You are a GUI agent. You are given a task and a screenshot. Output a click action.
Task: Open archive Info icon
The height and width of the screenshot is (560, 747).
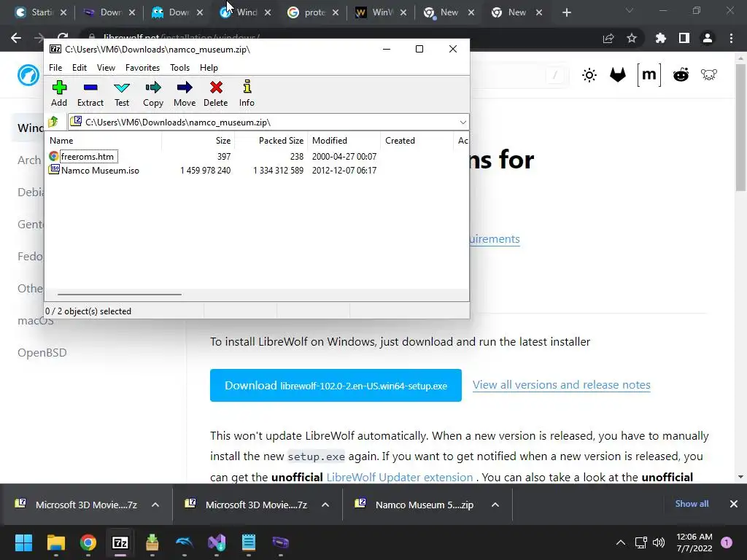click(247, 94)
